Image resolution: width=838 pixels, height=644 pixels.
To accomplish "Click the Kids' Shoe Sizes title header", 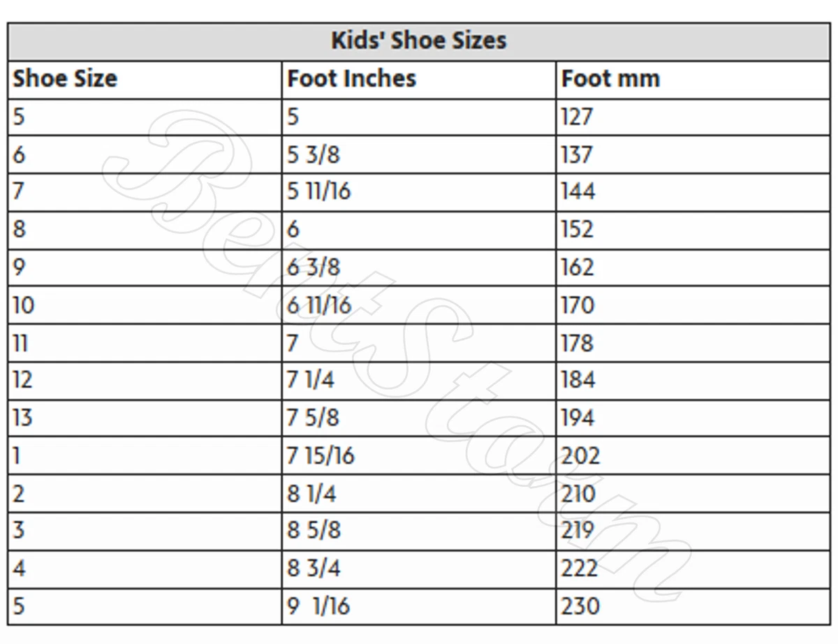I will pyautogui.click(x=418, y=41).
